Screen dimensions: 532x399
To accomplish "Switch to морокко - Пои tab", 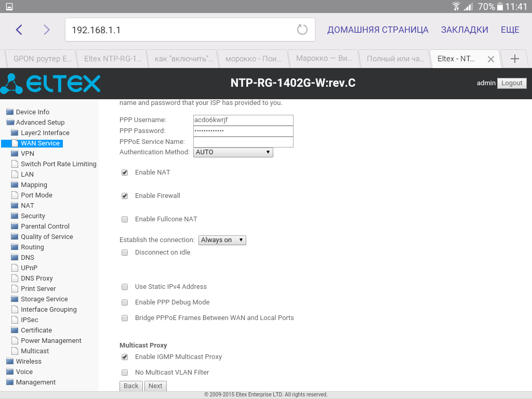I will pos(253,59).
